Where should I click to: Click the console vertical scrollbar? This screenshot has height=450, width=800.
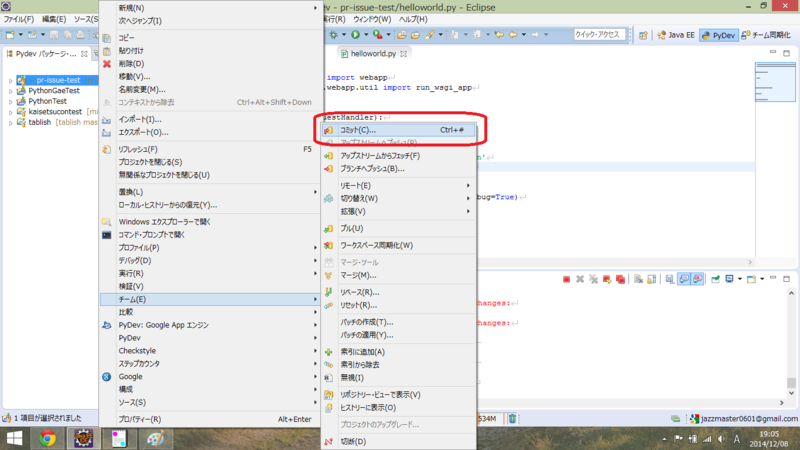(791, 343)
